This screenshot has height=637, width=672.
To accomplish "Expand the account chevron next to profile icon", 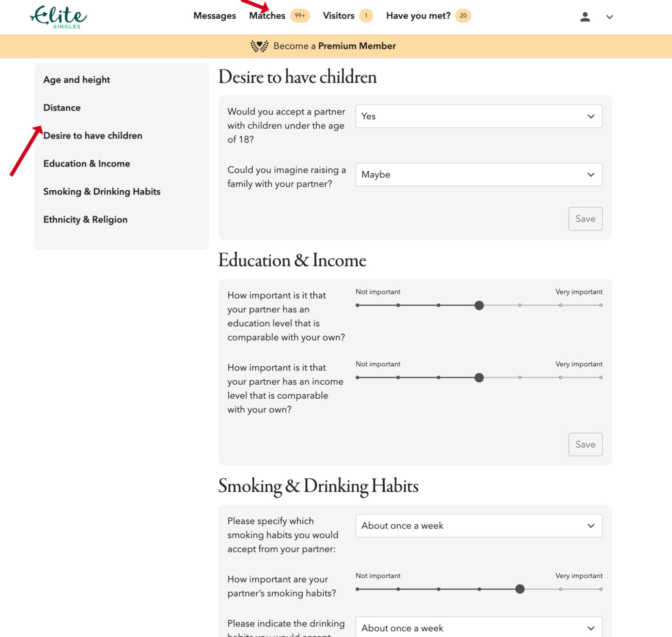I will pyautogui.click(x=609, y=18).
